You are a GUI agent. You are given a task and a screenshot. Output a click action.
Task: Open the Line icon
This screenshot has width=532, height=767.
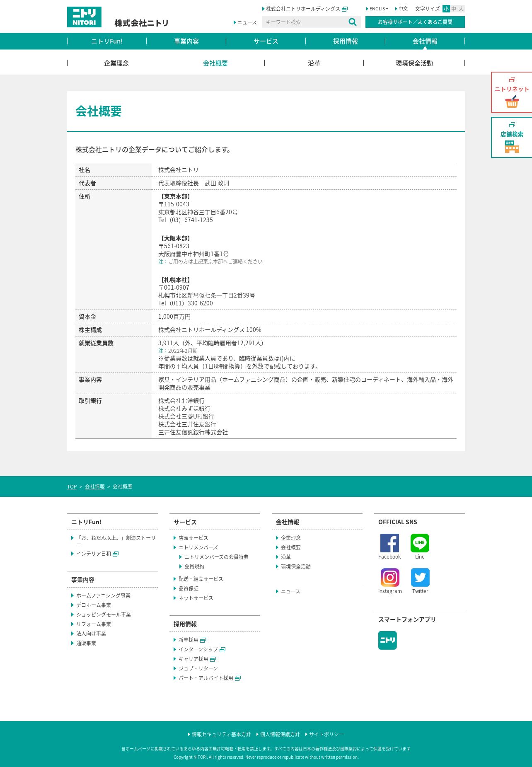click(420, 543)
